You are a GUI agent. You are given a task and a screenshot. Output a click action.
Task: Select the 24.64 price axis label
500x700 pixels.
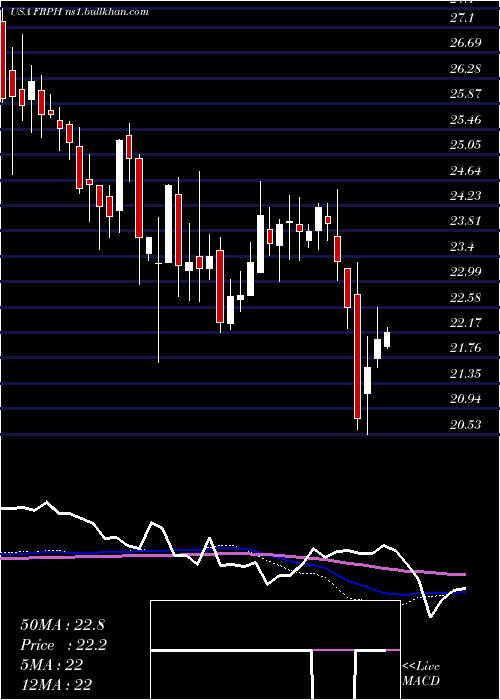466,171
